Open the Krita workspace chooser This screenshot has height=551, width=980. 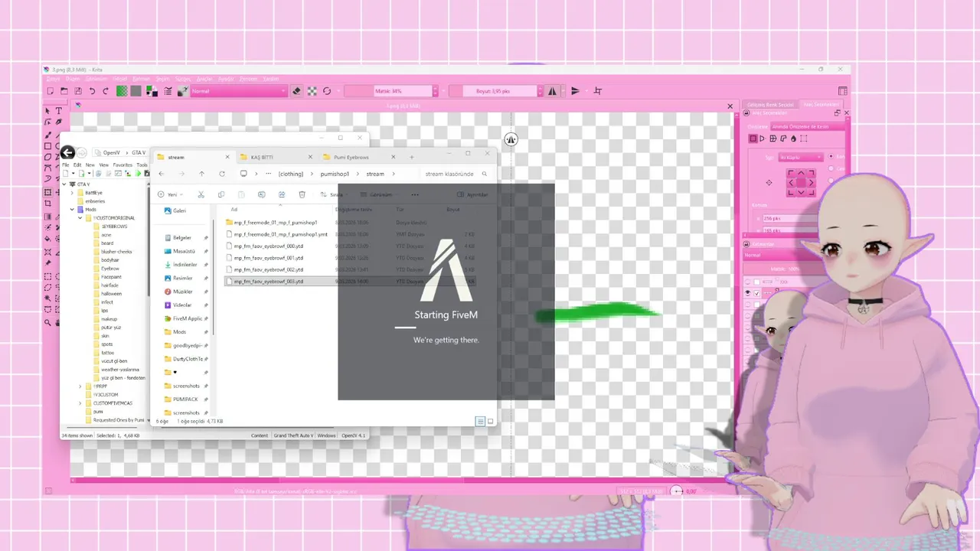tap(842, 91)
